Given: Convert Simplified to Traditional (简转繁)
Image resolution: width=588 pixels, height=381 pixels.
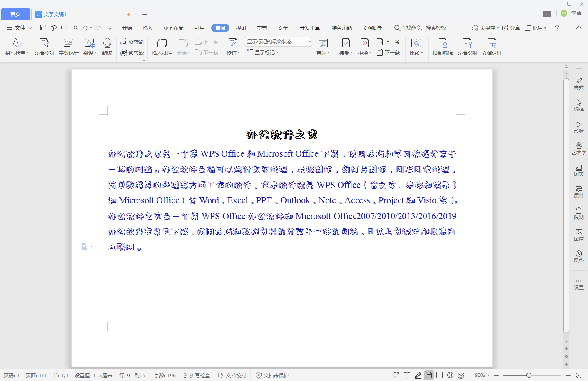Looking at the screenshot, I should 132,52.
